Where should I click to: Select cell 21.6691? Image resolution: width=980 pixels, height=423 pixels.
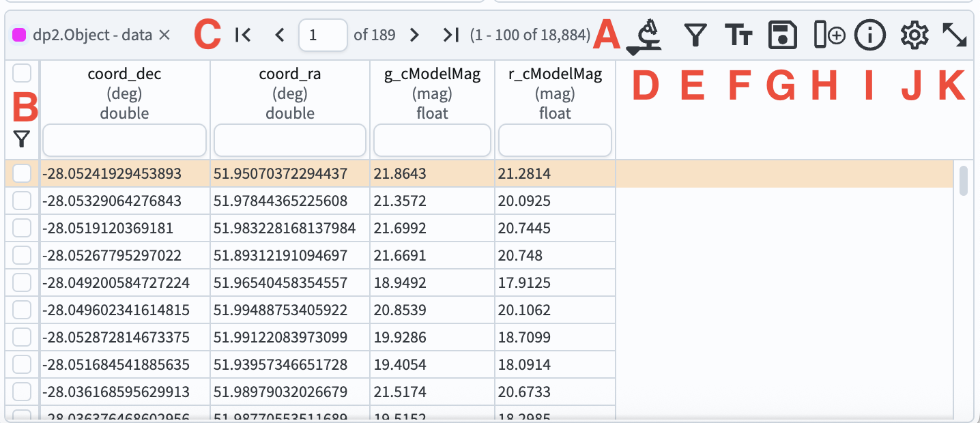(x=432, y=256)
